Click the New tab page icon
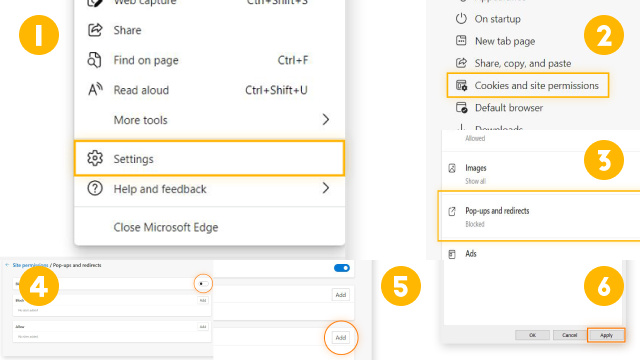 [461, 40]
